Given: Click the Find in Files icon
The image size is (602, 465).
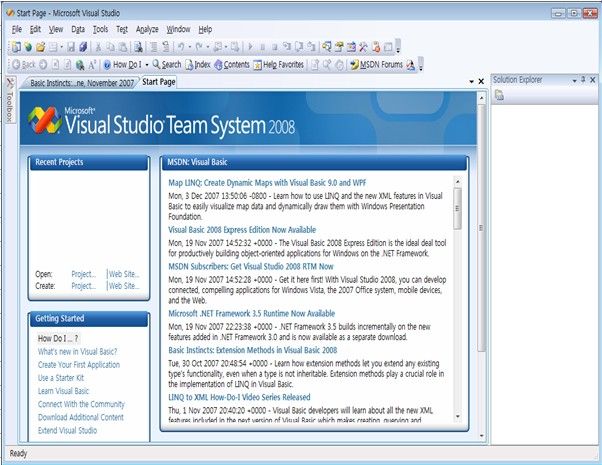Looking at the screenshot, I should click(138, 47).
